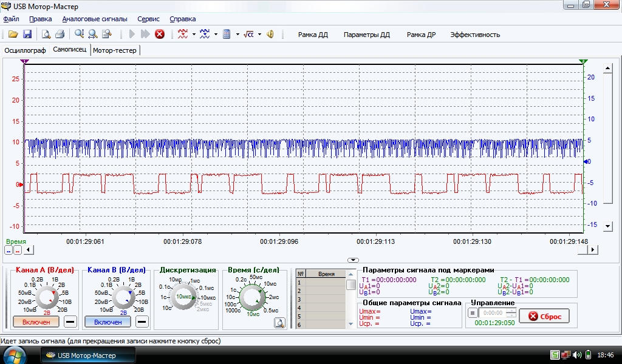Click the Open file folder icon

tap(13, 35)
